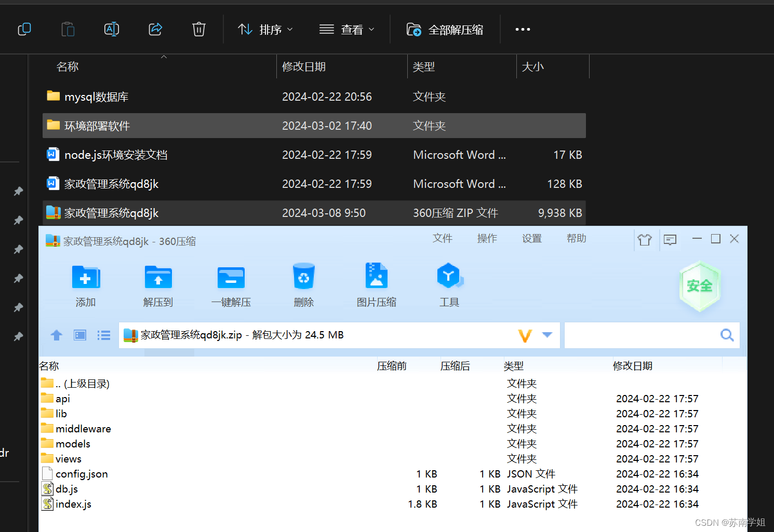Click the 工具 icon in 360压缩

coord(449,284)
